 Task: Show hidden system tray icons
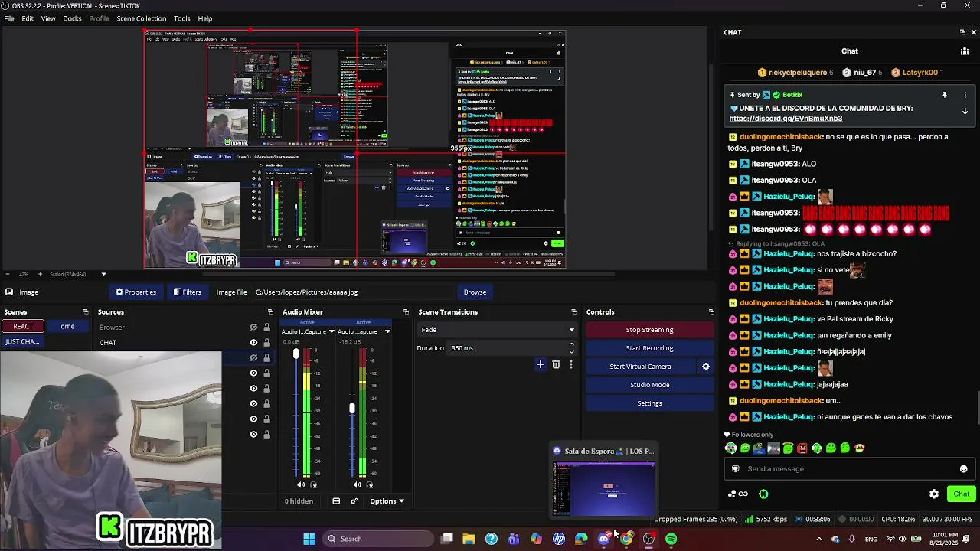(x=818, y=539)
